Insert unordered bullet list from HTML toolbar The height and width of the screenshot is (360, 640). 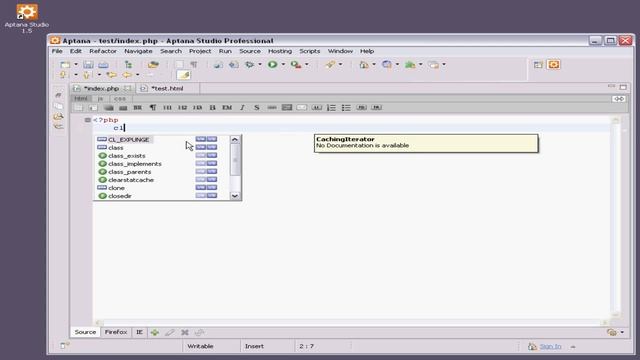[x=346, y=107]
